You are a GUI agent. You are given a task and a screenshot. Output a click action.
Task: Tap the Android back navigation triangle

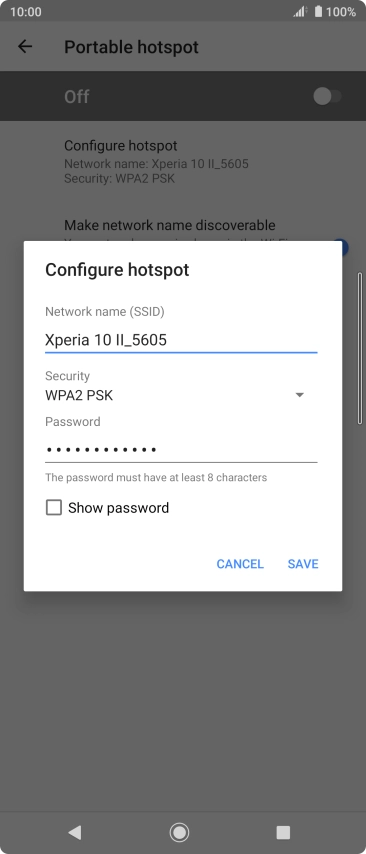75,832
